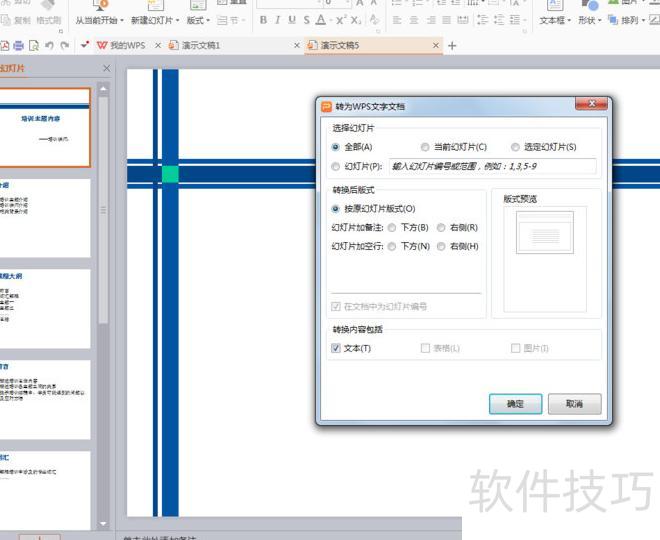This screenshot has width=660, height=540.
Task: Select the first slide thumbnail 培训主题内容
Action: pos(45,128)
